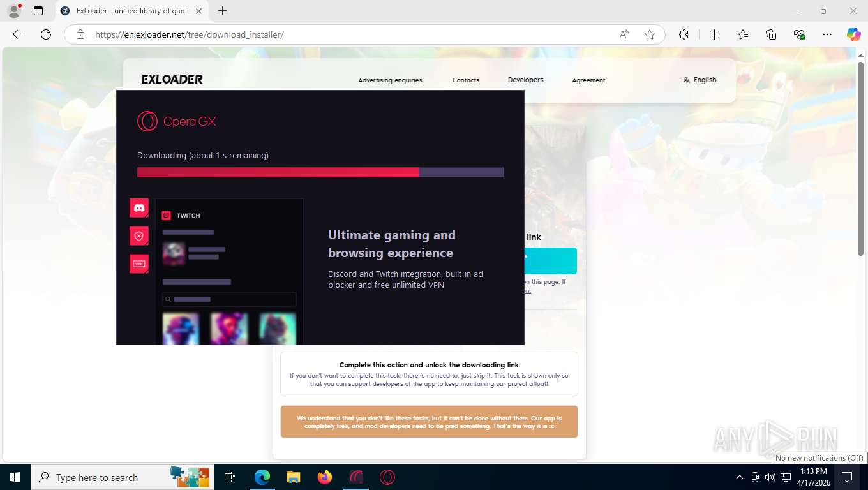868x490 pixels.
Task: Open the Windows Start menu
Action: 15,477
